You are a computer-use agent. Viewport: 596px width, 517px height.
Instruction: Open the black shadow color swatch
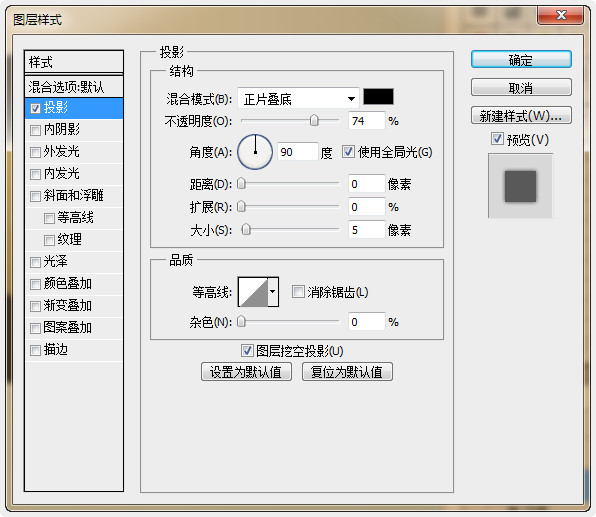[378, 97]
